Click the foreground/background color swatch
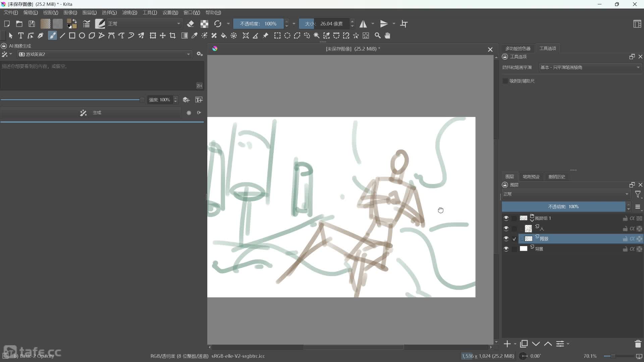 pos(71,24)
